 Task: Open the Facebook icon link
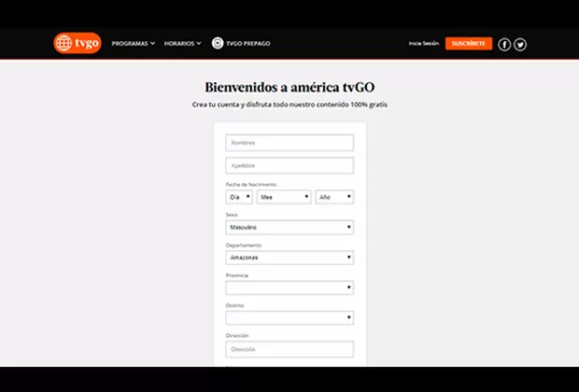point(504,44)
